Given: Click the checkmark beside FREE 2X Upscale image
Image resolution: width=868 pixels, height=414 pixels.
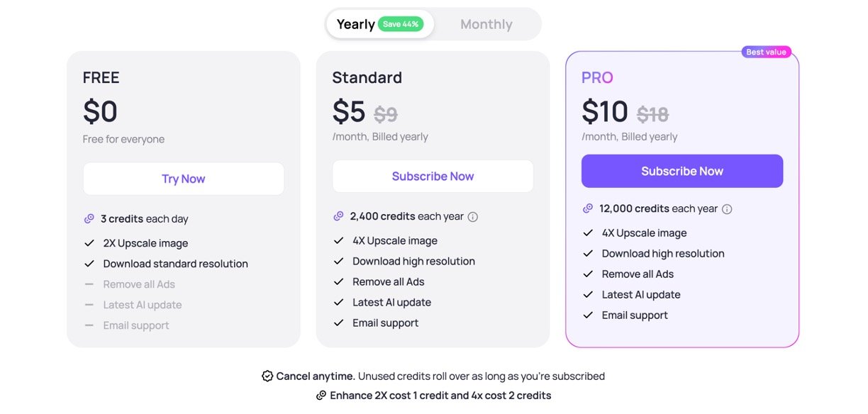Looking at the screenshot, I should click(89, 243).
